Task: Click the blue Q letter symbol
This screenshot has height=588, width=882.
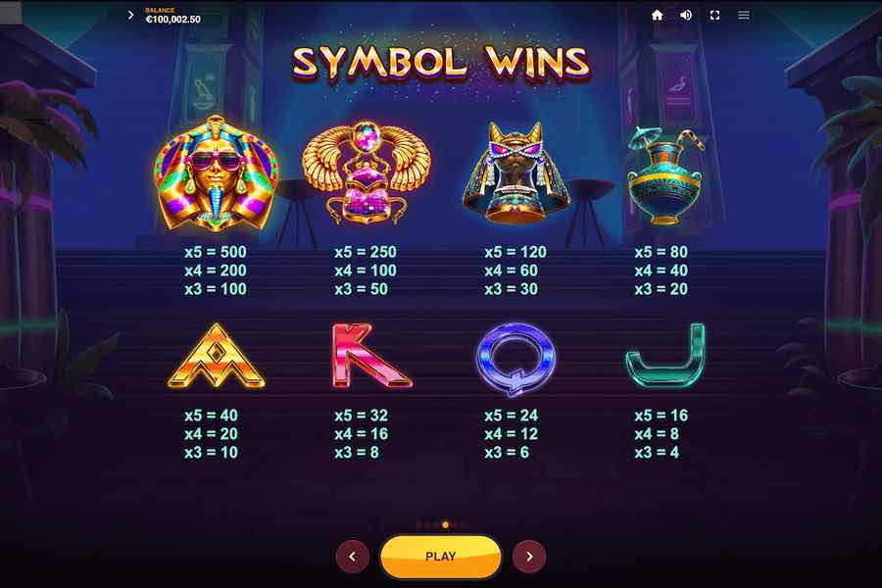Action: (515, 359)
